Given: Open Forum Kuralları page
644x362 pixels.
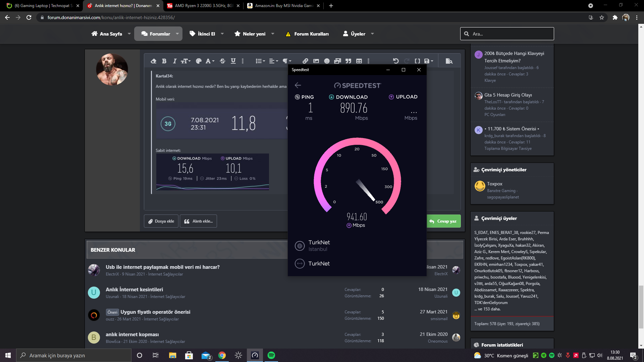Looking at the screenshot, I should click(307, 34).
